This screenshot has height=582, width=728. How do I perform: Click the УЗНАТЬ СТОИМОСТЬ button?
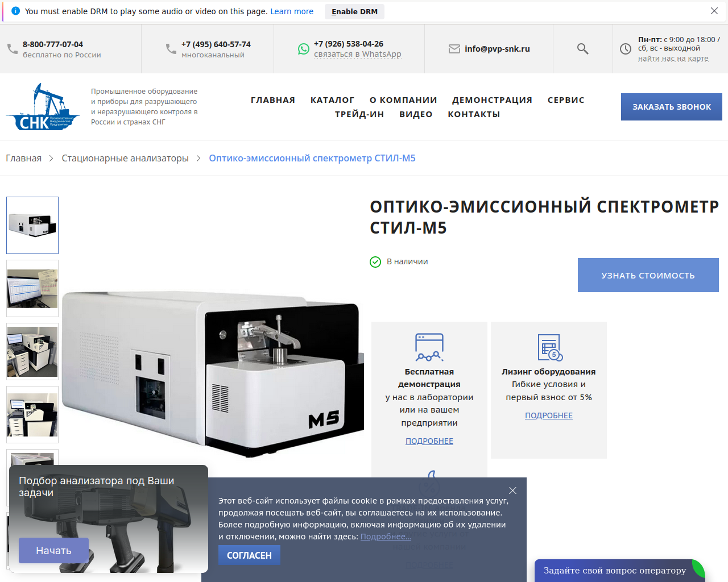coord(648,275)
